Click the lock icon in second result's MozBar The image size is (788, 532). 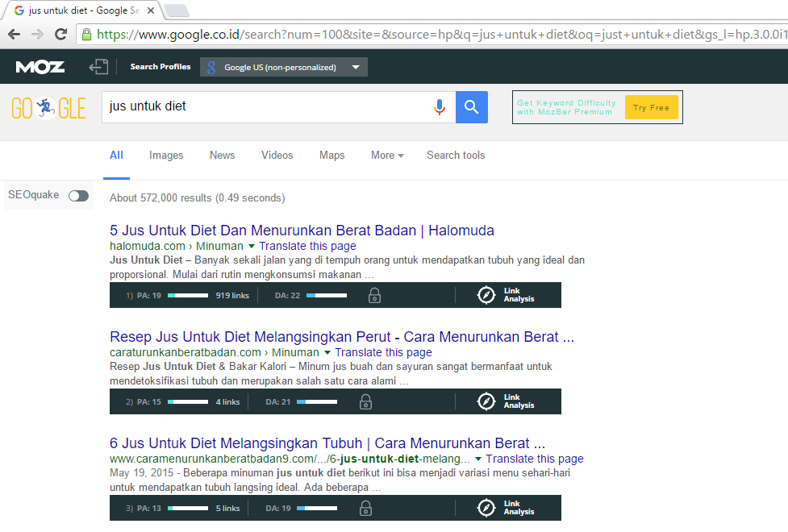tap(365, 401)
